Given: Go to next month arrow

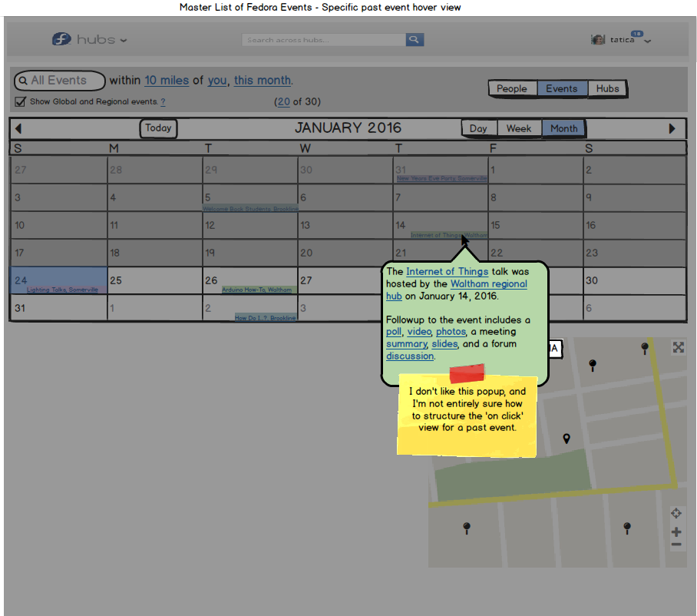Looking at the screenshot, I should (672, 128).
